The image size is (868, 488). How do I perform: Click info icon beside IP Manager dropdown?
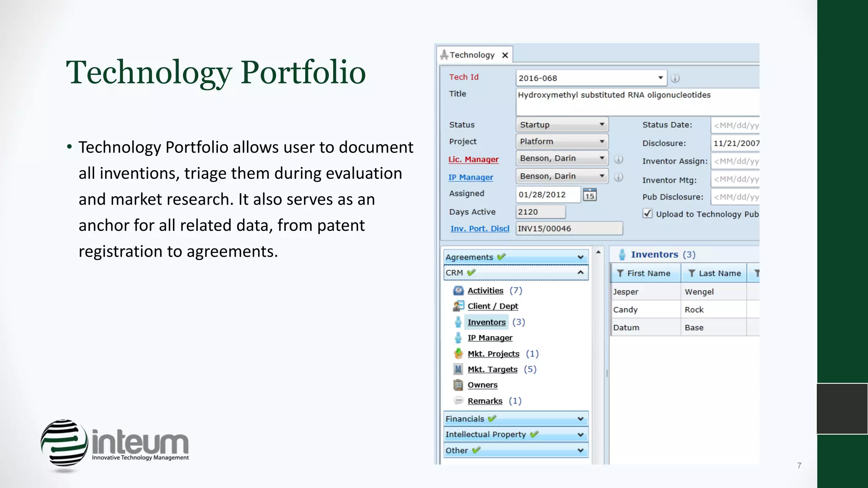point(619,177)
